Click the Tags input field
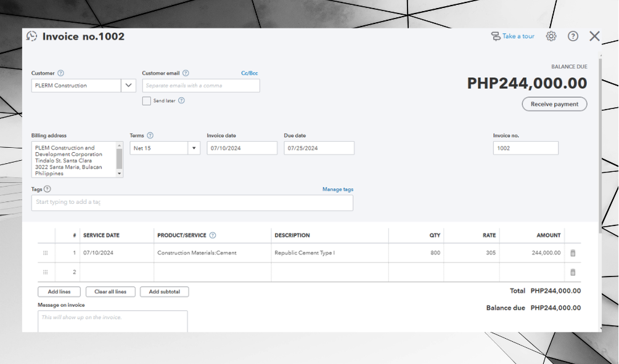The height and width of the screenshot is (364, 619). (192, 203)
